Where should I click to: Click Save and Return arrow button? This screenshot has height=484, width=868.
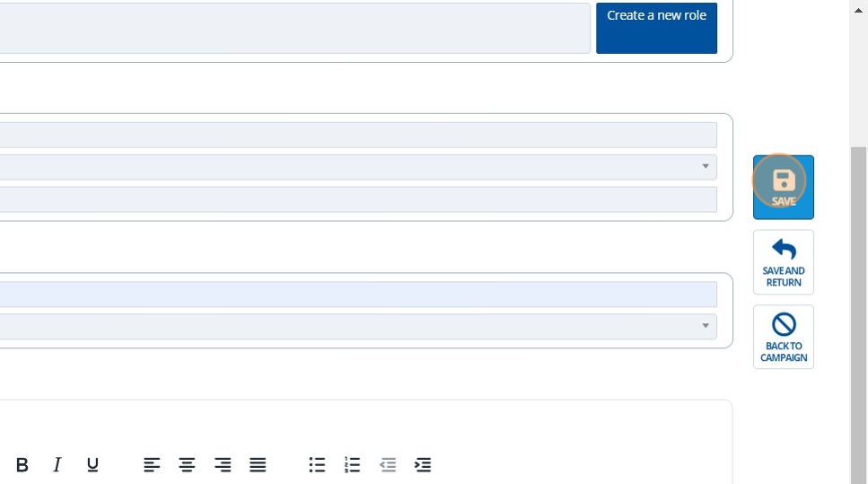pyautogui.click(x=783, y=261)
